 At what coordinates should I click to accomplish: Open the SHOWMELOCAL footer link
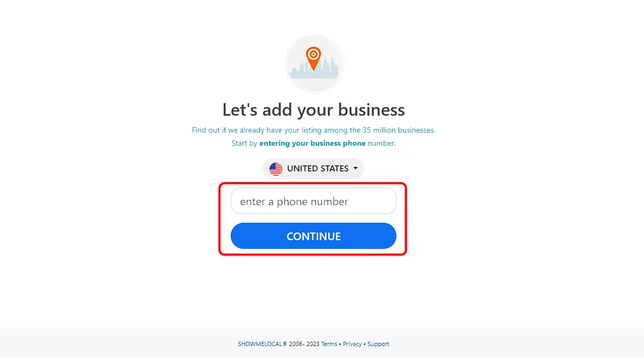[x=260, y=344]
